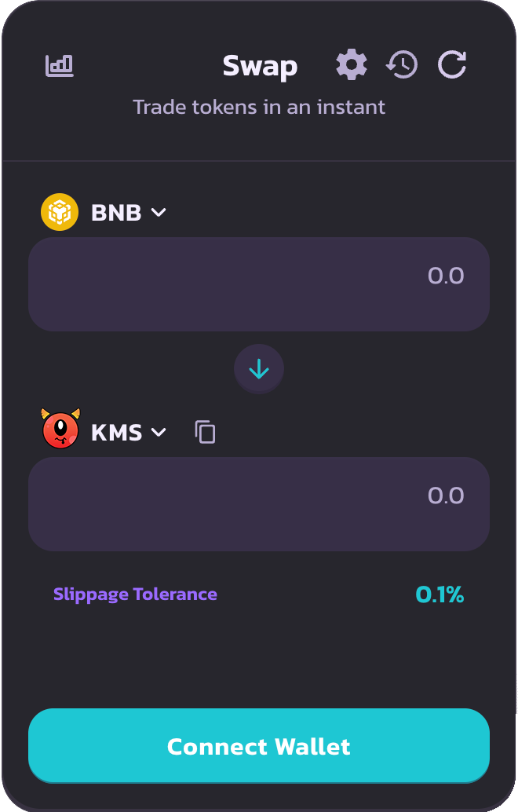Click the yellow BNB token logo

60,212
